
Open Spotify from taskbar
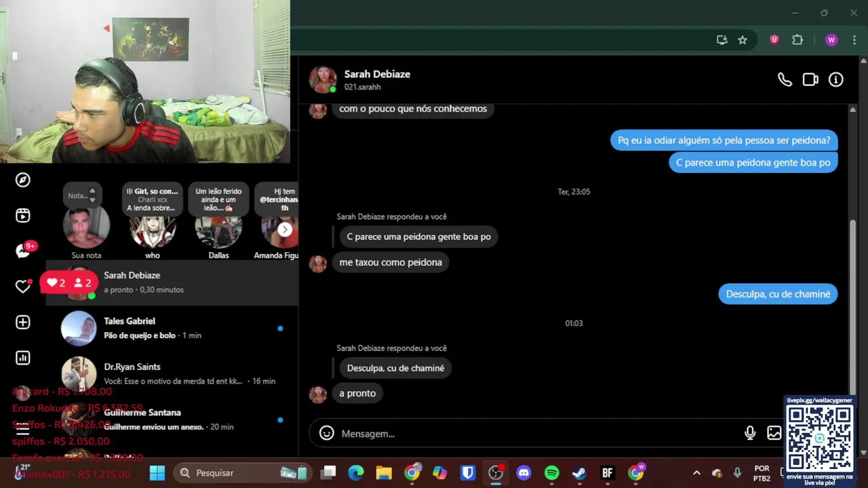coord(552,473)
